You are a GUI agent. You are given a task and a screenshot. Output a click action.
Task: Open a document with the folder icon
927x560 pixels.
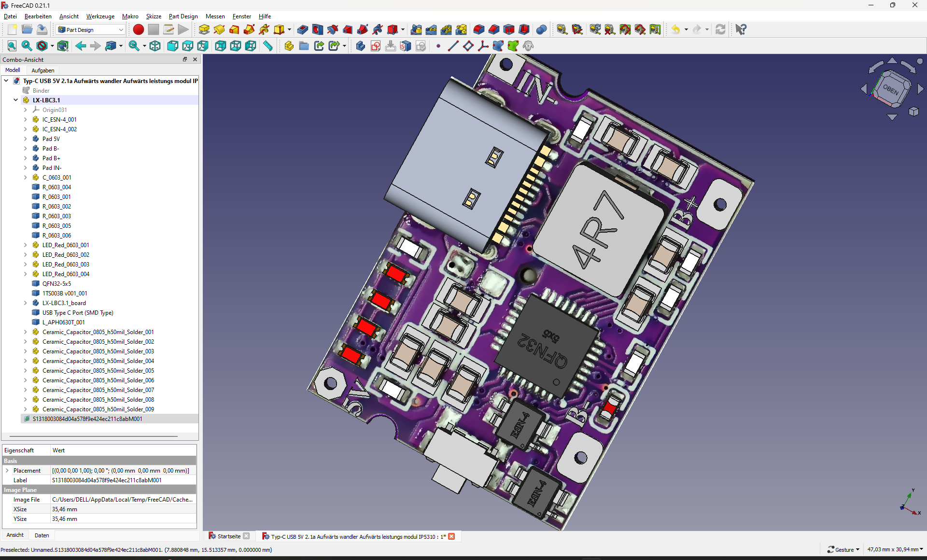27,29
